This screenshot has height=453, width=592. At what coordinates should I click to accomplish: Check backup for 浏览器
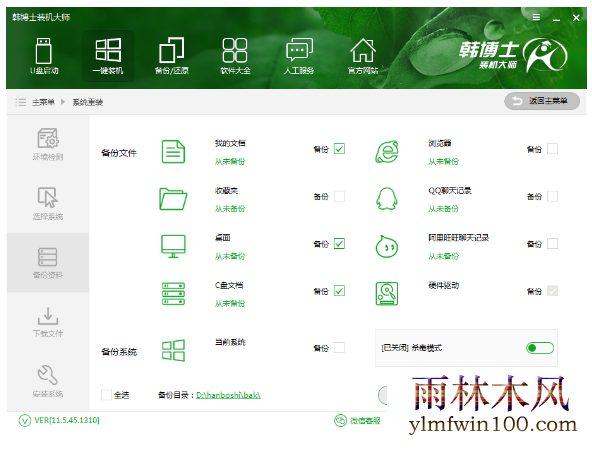tap(552, 149)
